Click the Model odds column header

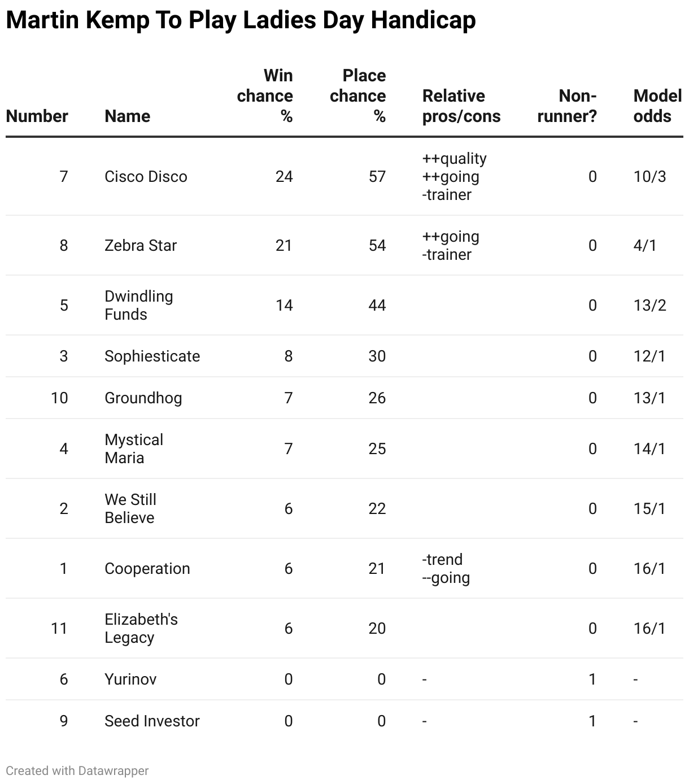(657, 106)
